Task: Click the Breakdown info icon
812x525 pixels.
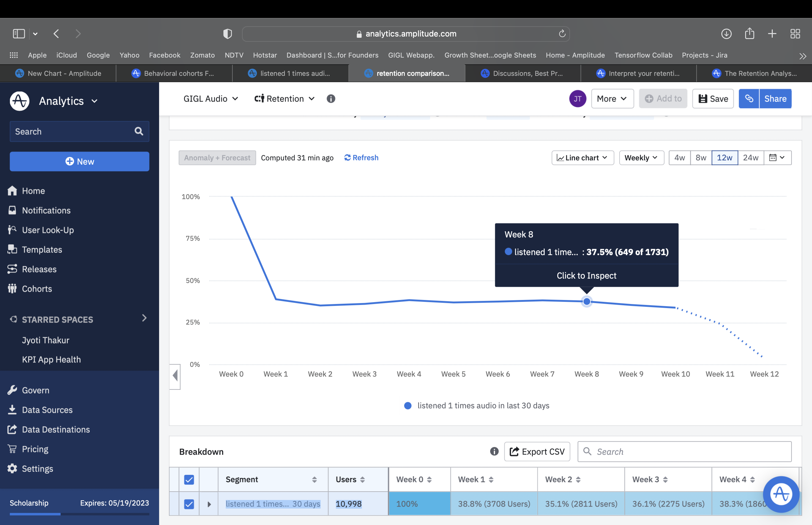Action: coord(494,451)
